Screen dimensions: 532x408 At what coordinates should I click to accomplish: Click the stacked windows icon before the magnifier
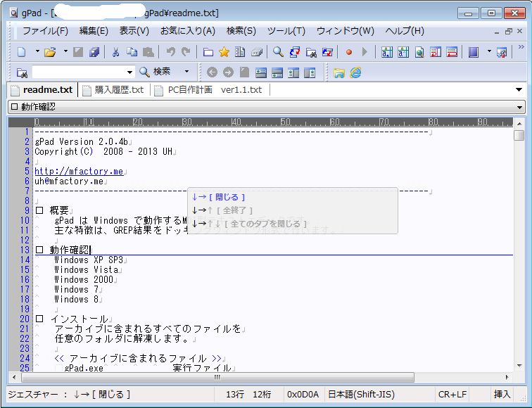[257, 52]
